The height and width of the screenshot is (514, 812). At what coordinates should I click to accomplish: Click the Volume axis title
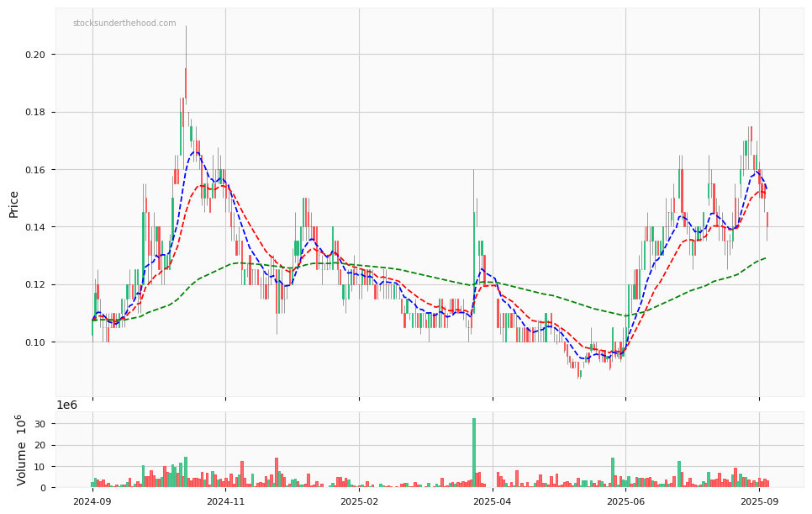20,450
